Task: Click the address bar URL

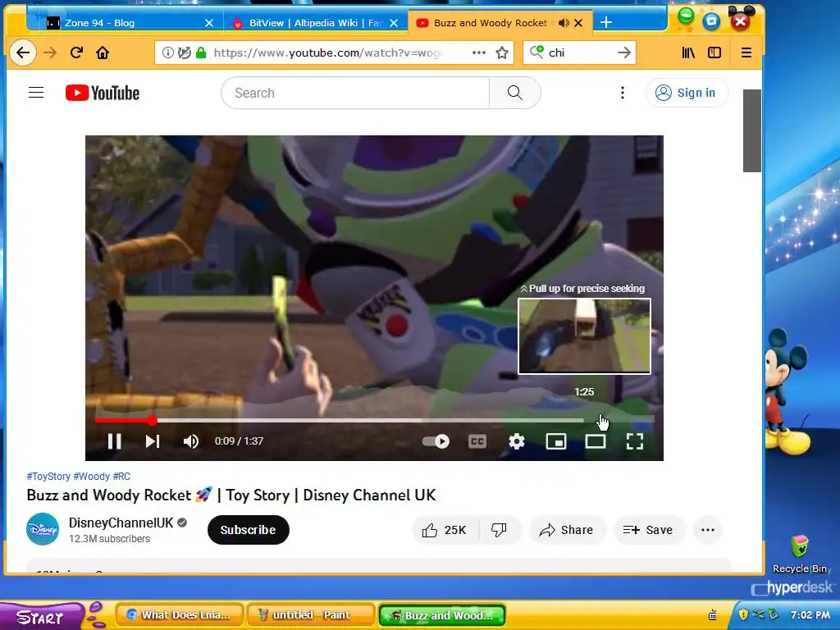Action: pyautogui.click(x=326, y=52)
